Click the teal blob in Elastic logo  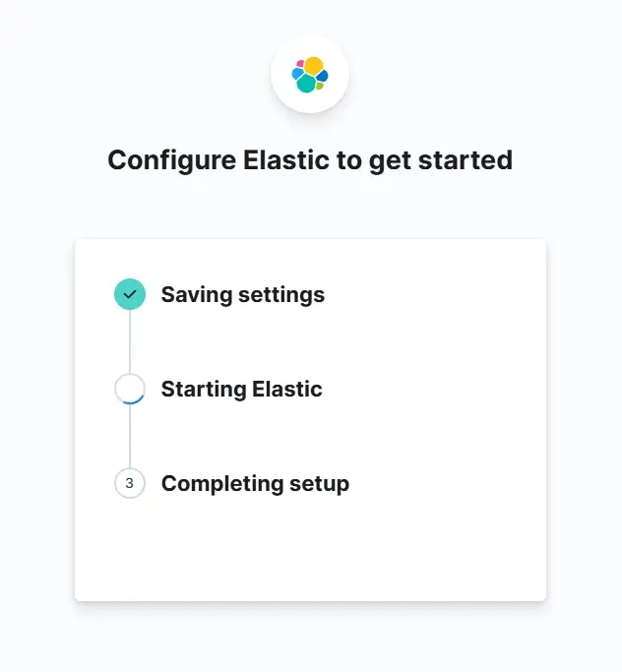pyautogui.click(x=306, y=84)
